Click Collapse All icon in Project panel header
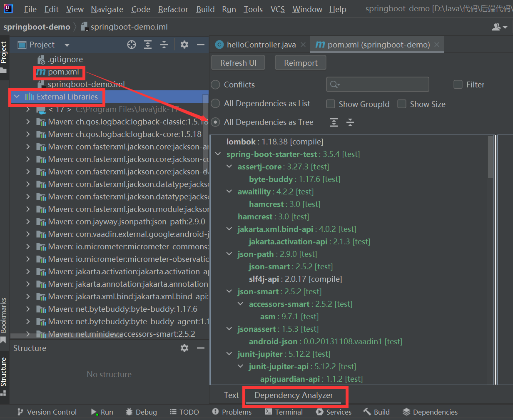The height and width of the screenshot is (420, 513). (164, 45)
